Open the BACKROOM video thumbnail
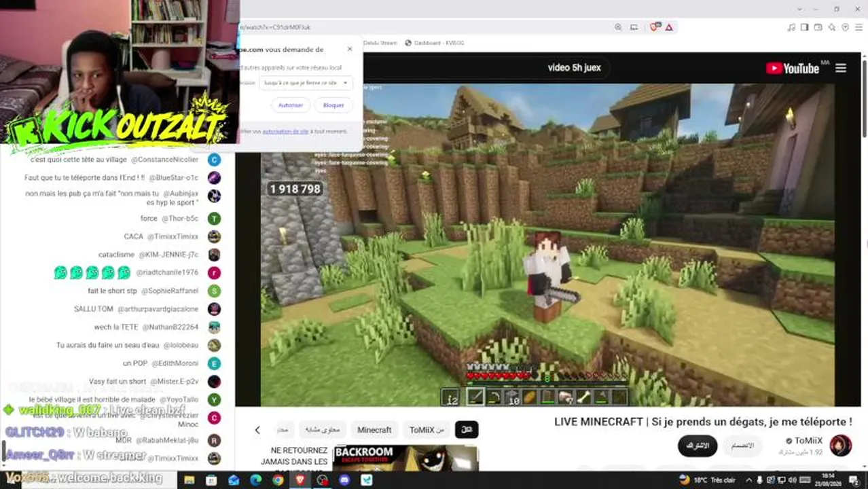This screenshot has height=489, width=868. pyautogui.click(x=405, y=458)
